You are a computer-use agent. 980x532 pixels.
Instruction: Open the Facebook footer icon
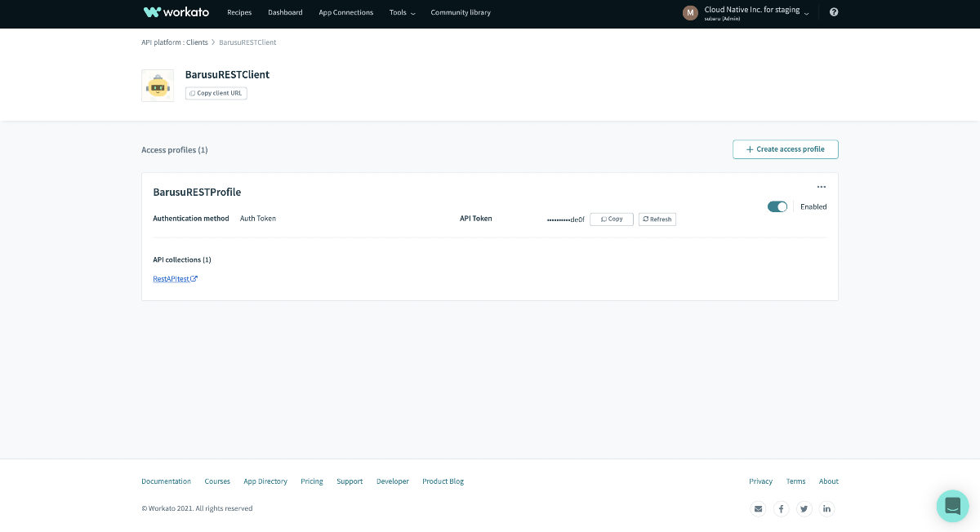click(782, 508)
